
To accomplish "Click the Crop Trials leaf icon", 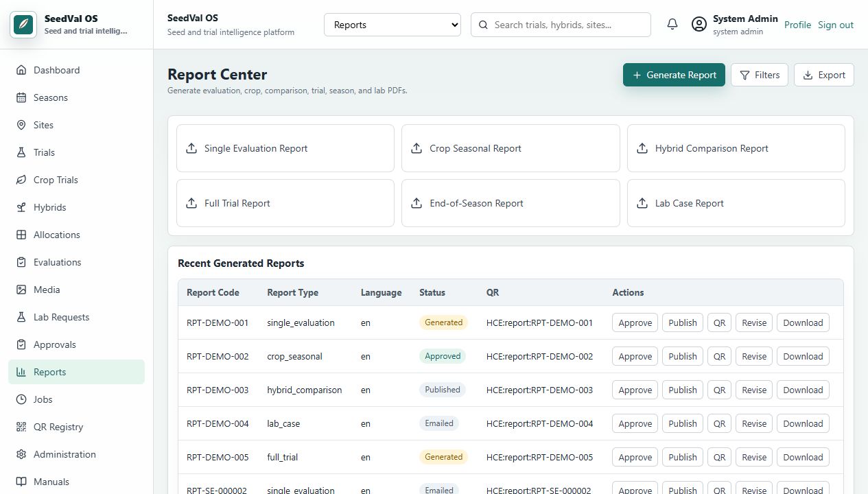I will pyautogui.click(x=21, y=180).
